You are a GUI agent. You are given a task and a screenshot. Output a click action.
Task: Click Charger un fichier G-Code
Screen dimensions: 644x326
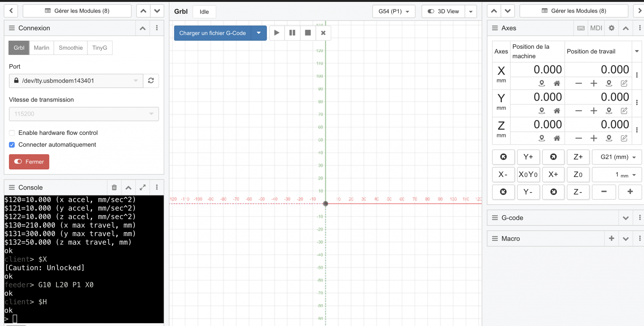click(213, 33)
